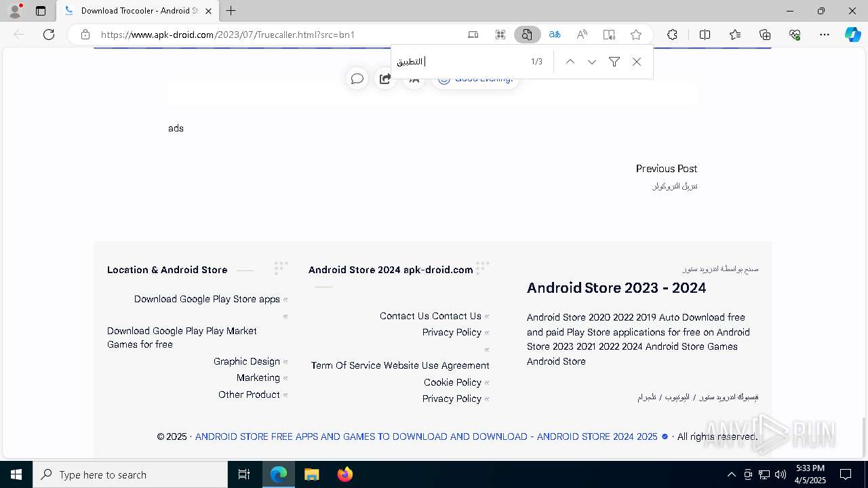Open Browser essentials heart icon

click(x=795, y=35)
